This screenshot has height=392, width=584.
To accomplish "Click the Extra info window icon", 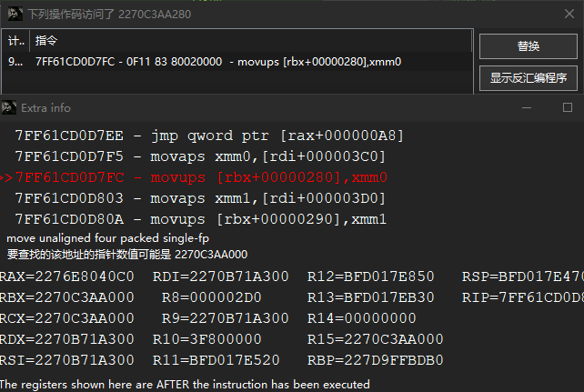I will tap(9, 107).
